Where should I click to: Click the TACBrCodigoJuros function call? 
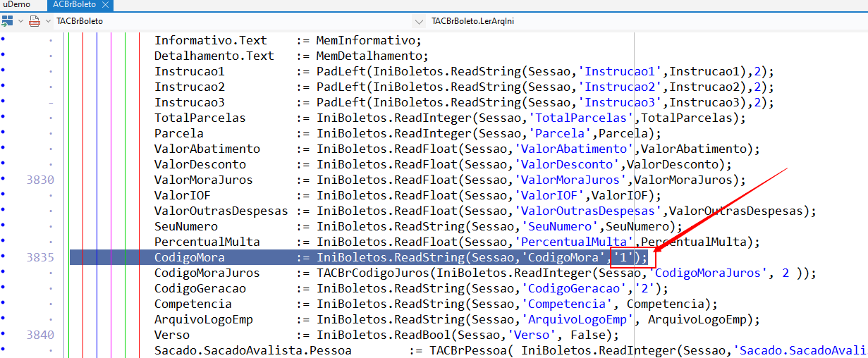pyautogui.click(x=372, y=273)
